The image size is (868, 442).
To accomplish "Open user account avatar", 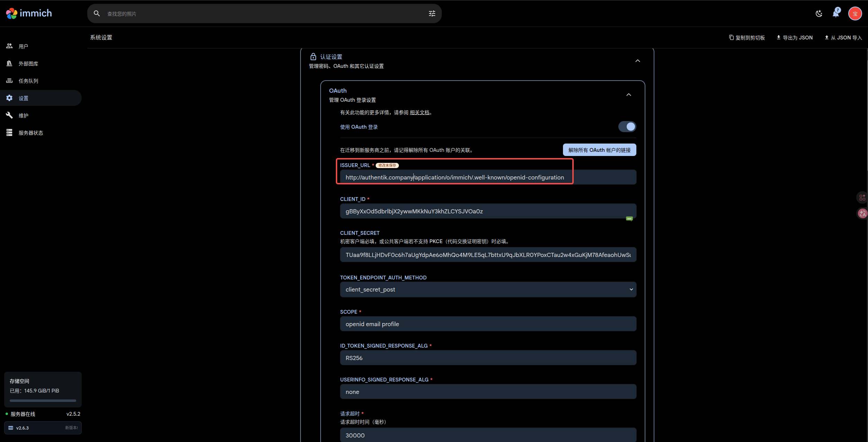I will click(854, 13).
